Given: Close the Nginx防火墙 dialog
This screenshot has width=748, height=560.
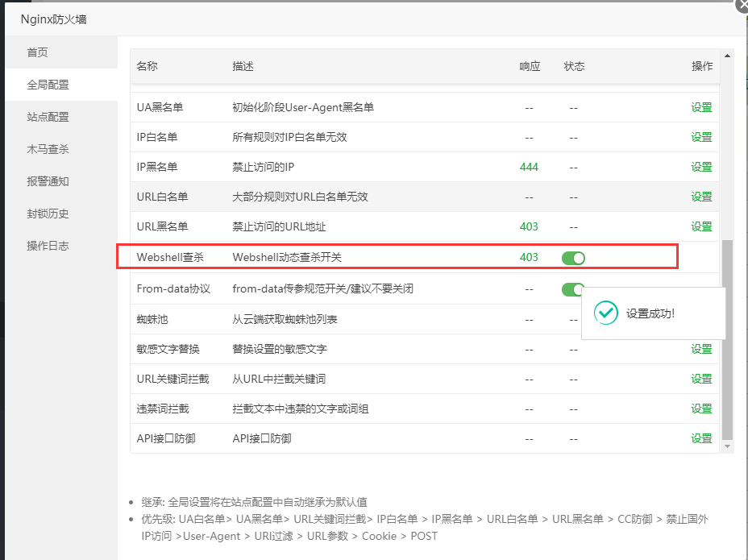Looking at the screenshot, I should coord(742,6).
